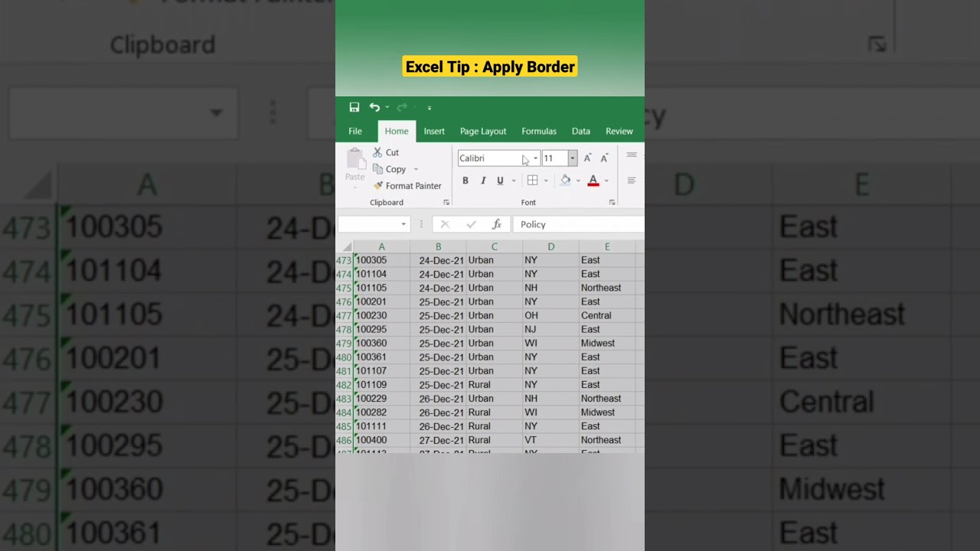This screenshot has height=551, width=980.
Task: Open the Calibri font name dropdown
Action: [x=535, y=158]
